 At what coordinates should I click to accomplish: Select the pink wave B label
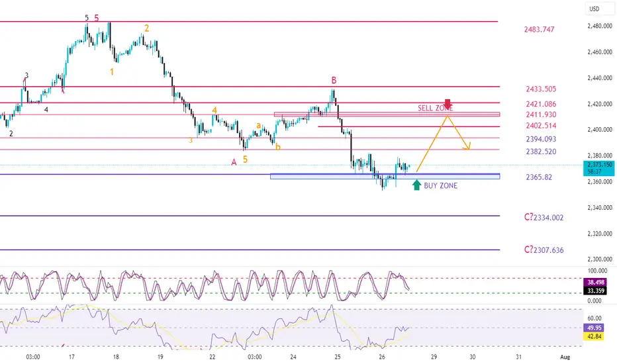point(334,81)
